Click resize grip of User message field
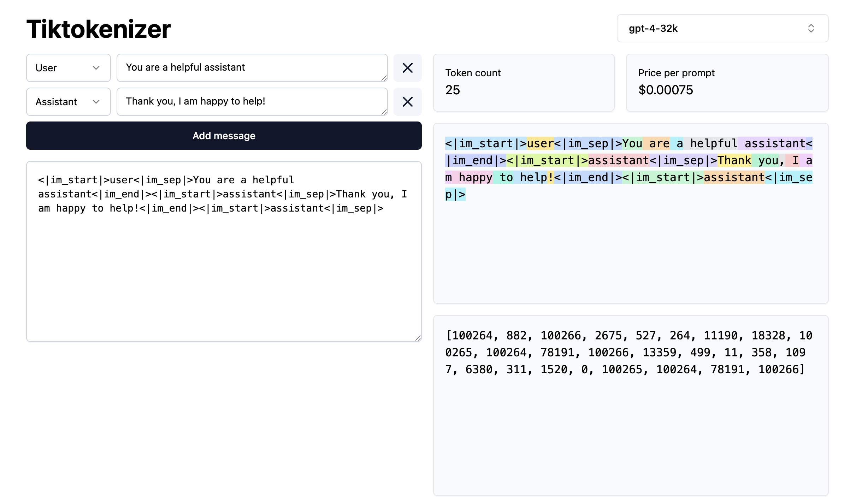Image resolution: width=850 pixels, height=504 pixels. (x=384, y=78)
